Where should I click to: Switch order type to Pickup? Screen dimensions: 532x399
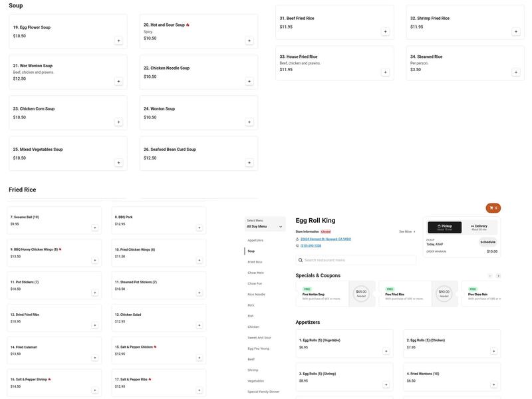[444, 227]
